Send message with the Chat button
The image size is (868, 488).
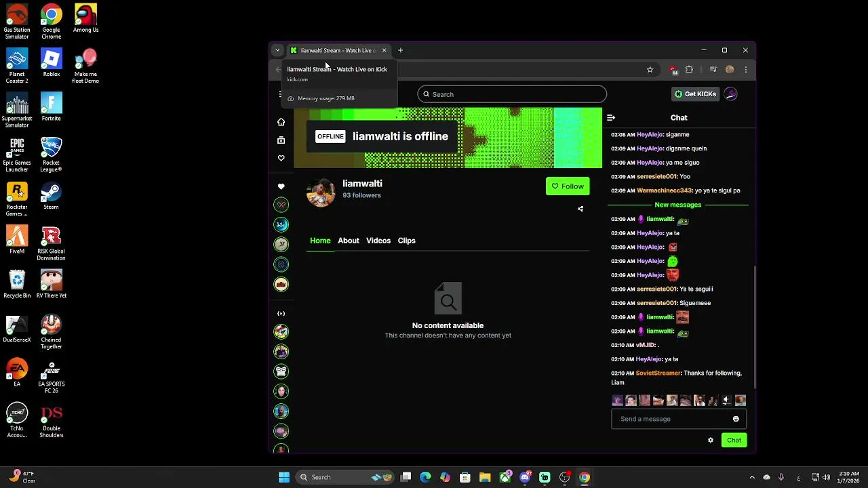point(734,441)
